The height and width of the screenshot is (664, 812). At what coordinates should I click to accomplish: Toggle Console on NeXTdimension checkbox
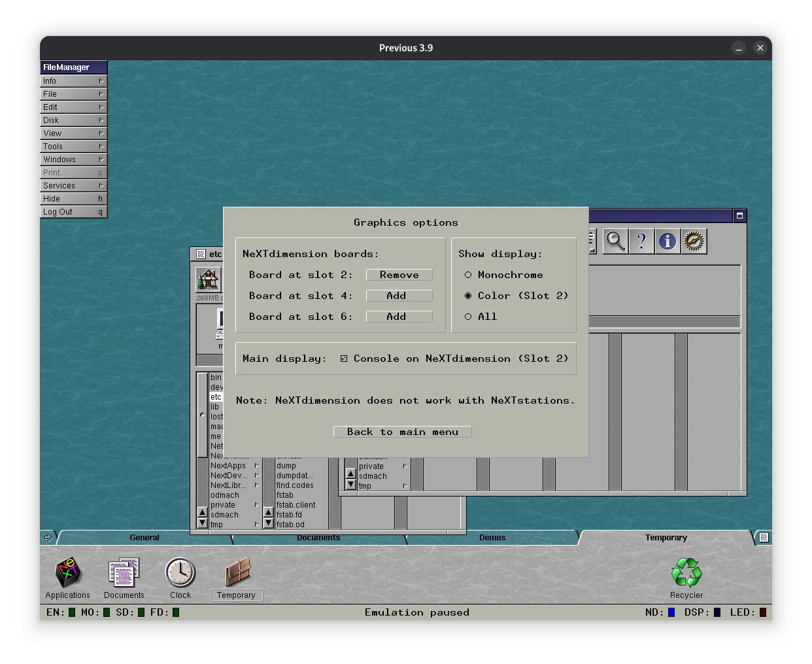click(x=344, y=359)
